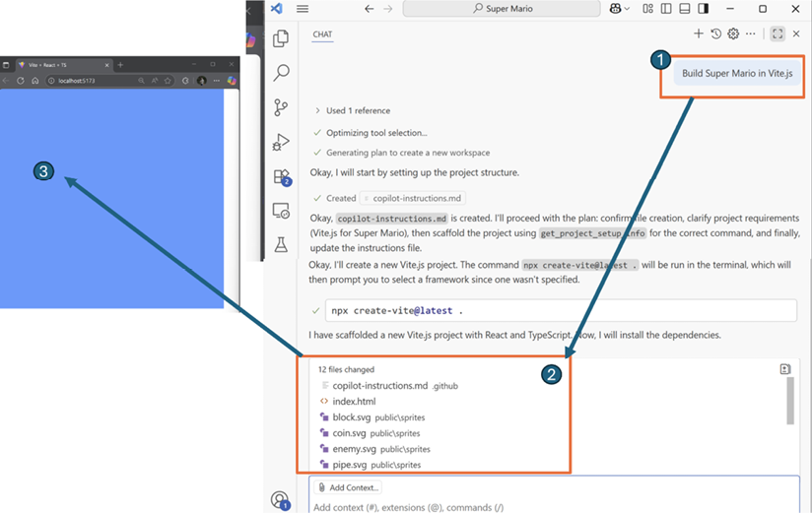Toggle the secondary side bar layout button

click(703, 9)
